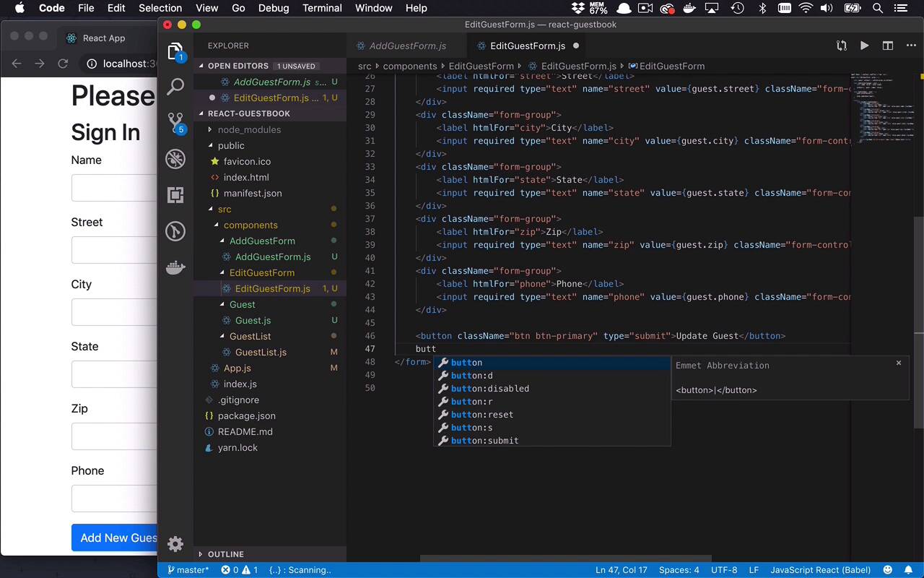Collapse the components folder in explorer
This screenshot has height=578, width=924.
click(250, 225)
